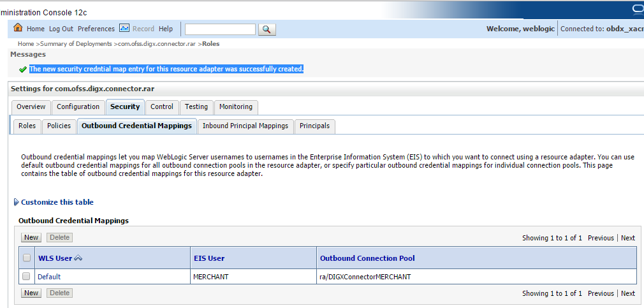Click Next above the table
The image size is (644, 308).
[x=628, y=238]
